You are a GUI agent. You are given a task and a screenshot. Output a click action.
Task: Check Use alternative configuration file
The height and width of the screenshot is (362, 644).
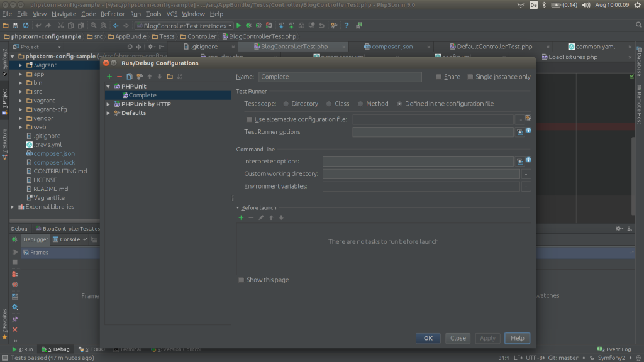pos(249,119)
